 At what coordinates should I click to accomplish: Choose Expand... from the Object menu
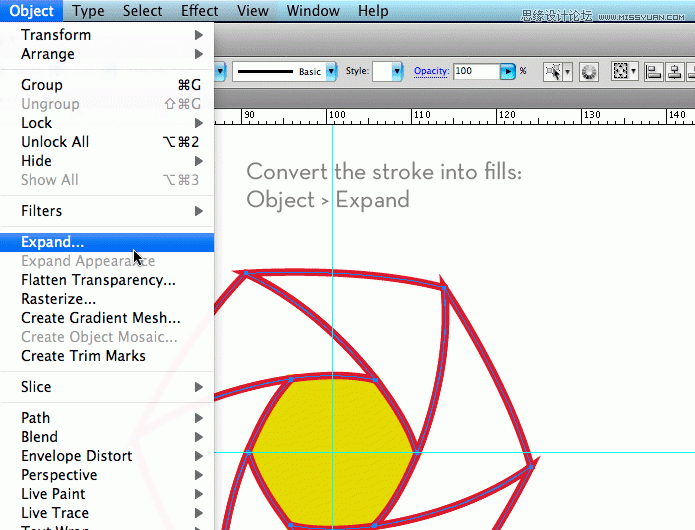click(107, 242)
